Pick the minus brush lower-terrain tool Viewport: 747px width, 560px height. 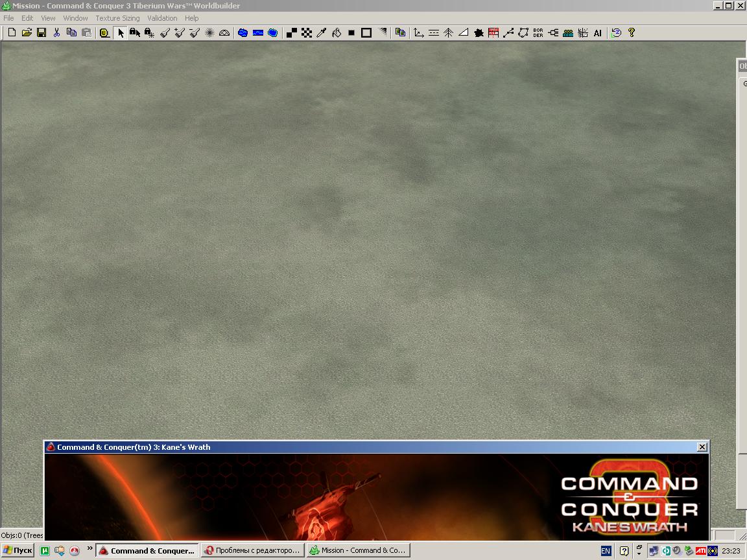point(195,32)
